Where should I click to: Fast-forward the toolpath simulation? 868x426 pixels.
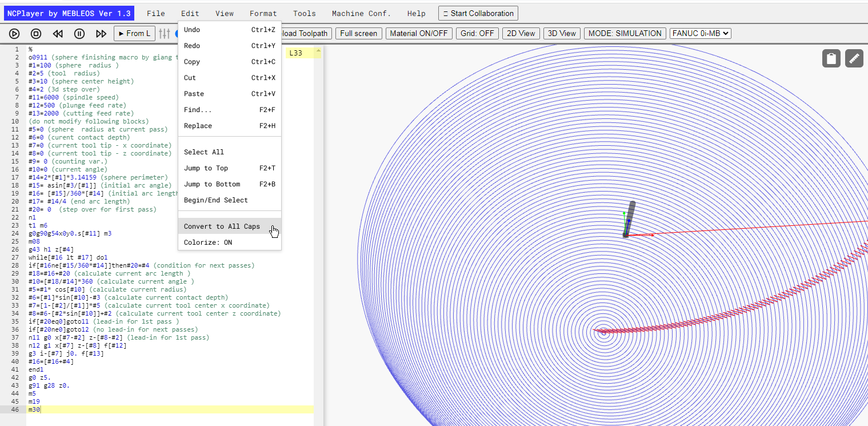(101, 34)
